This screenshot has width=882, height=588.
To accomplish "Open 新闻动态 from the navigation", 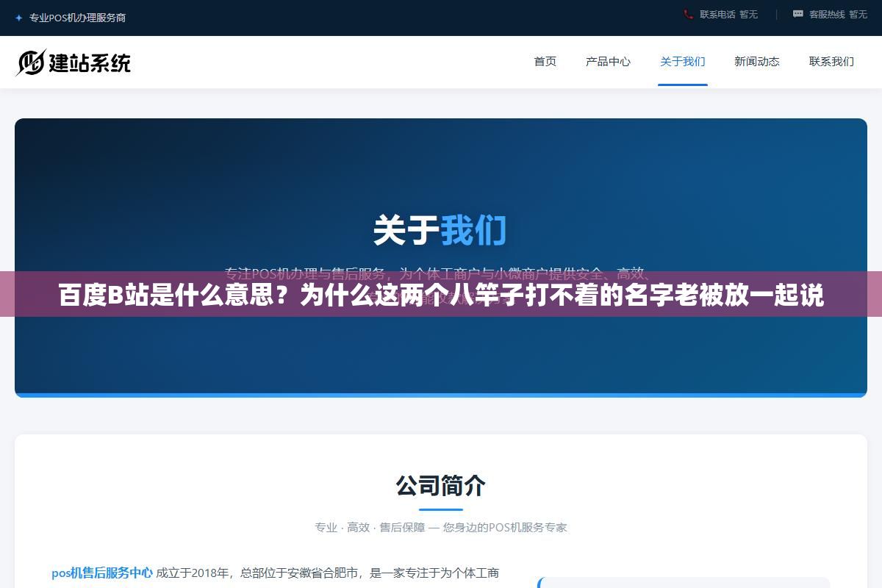I will click(757, 62).
